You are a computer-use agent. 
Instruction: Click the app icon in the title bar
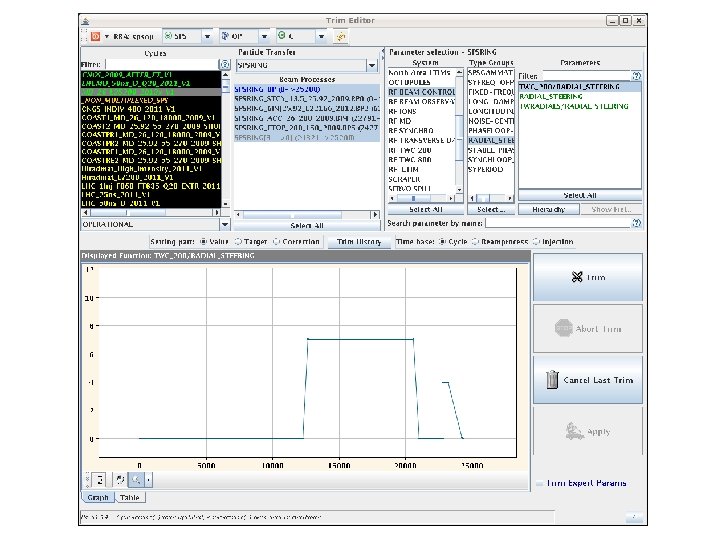click(x=86, y=21)
